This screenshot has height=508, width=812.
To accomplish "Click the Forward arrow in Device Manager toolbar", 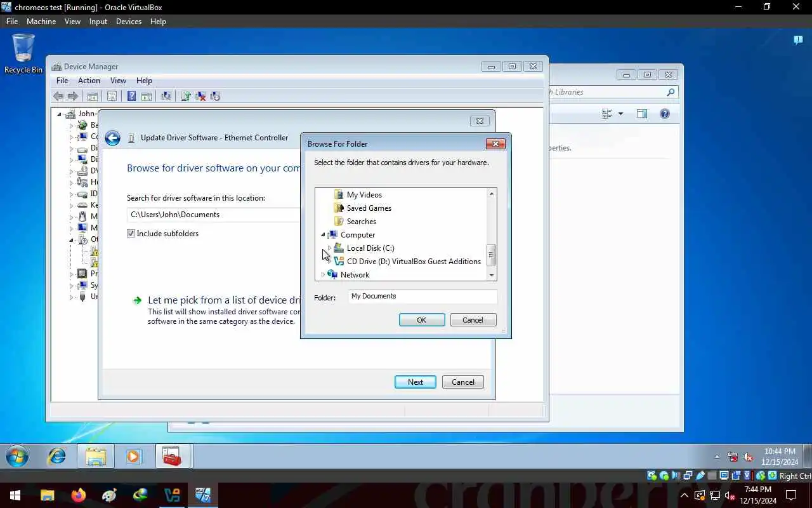I will (x=73, y=97).
